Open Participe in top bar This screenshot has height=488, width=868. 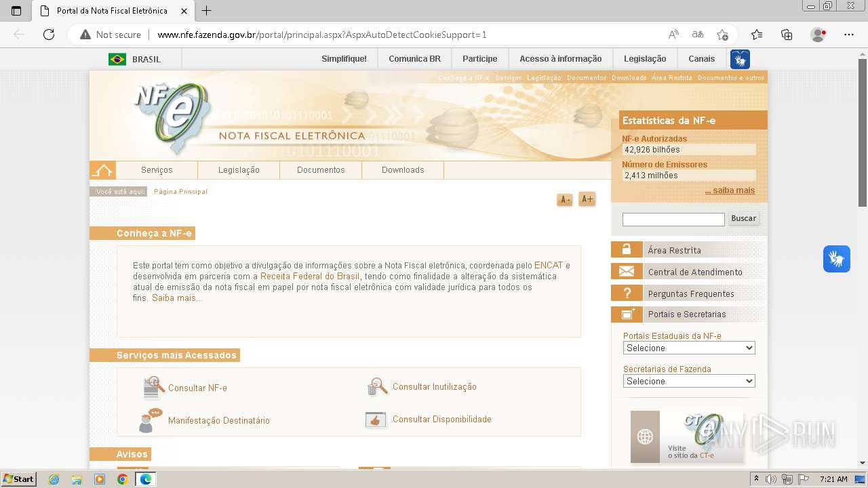coord(479,59)
